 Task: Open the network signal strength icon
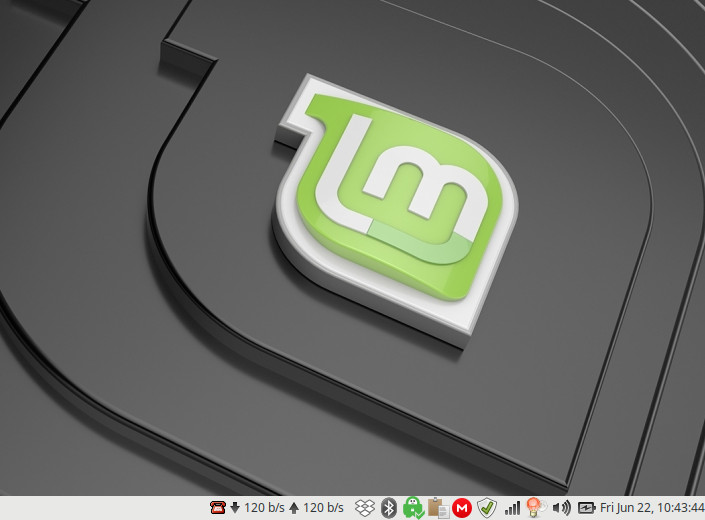pos(512,508)
